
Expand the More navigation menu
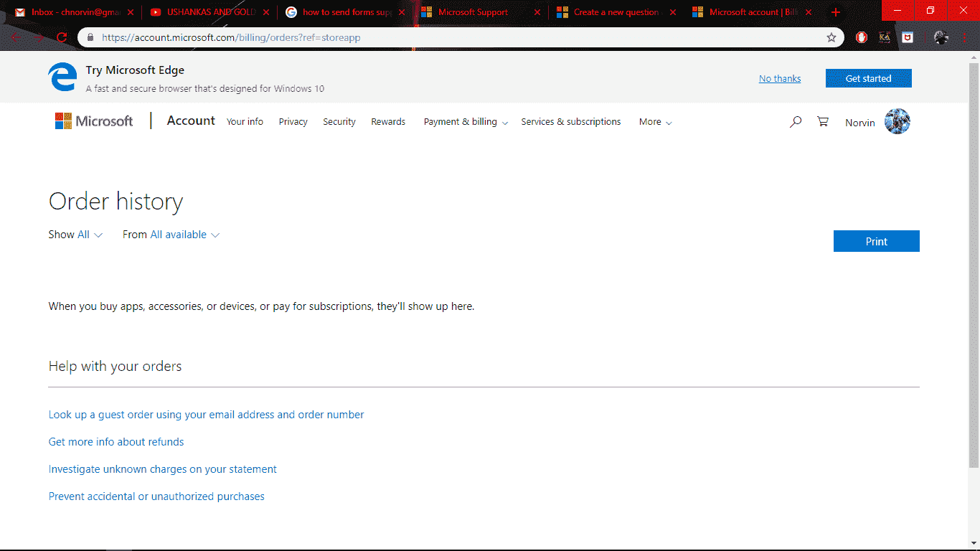coord(655,122)
